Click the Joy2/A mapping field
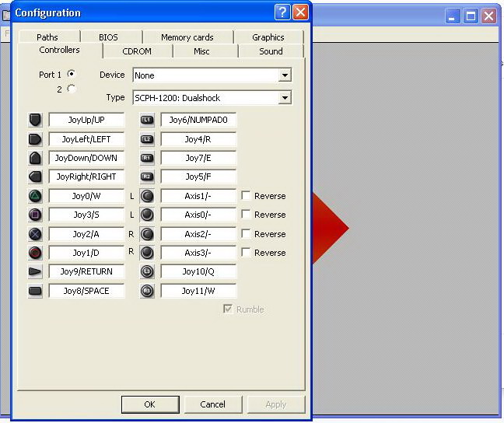504x423 pixels. 86,234
